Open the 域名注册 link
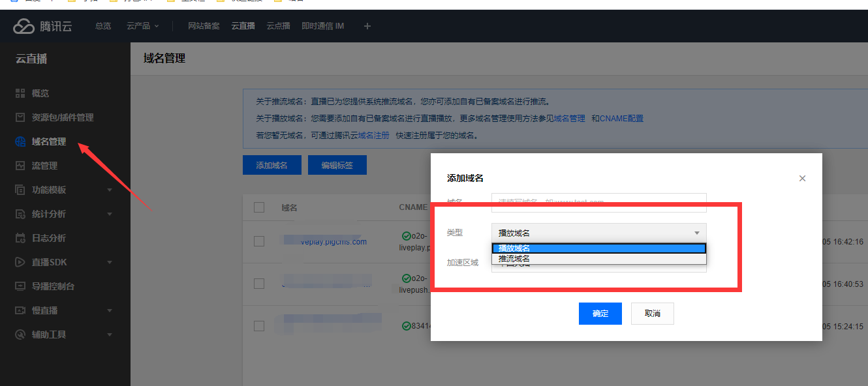Image resolution: width=868 pixels, height=386 pixels. click(374, 134)
